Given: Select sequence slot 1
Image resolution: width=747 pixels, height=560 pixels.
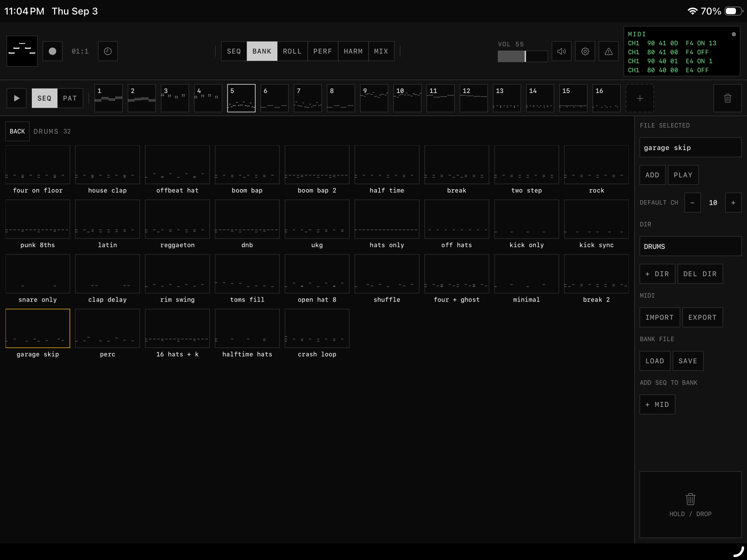Looking at the screenshot, I should 109,98.
